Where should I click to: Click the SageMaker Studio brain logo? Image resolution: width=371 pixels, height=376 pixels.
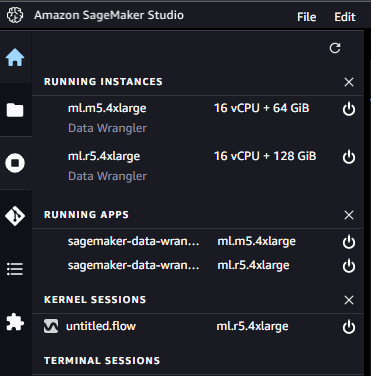(15, 15)
